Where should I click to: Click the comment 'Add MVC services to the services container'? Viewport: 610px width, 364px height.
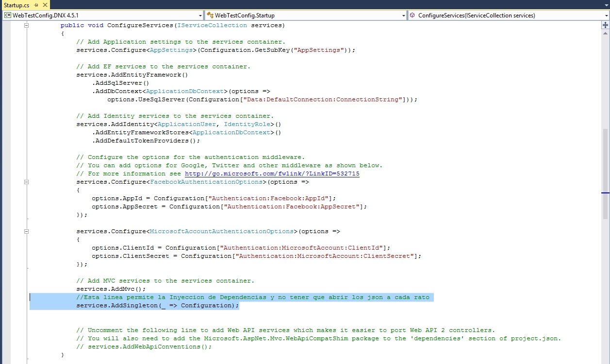tap(165, 281)
